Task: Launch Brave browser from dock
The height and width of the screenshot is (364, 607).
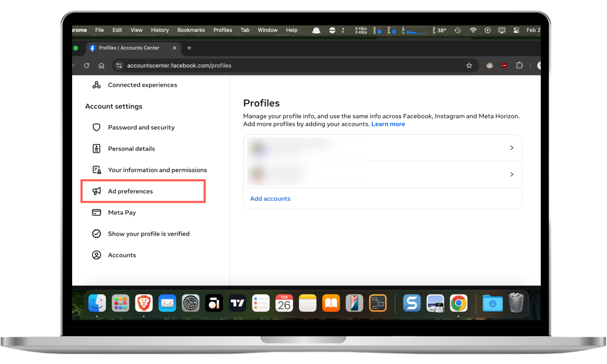Action: 144,303
